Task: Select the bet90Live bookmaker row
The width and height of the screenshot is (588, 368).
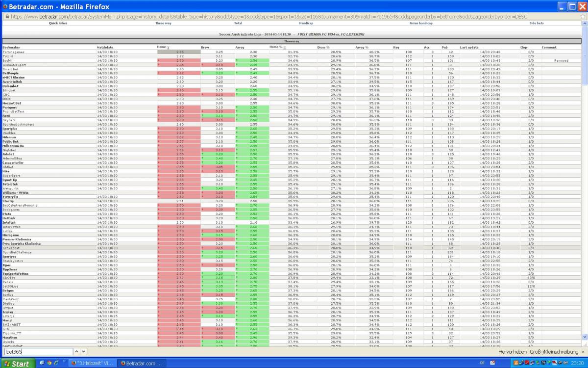Action: pos(292,286)
